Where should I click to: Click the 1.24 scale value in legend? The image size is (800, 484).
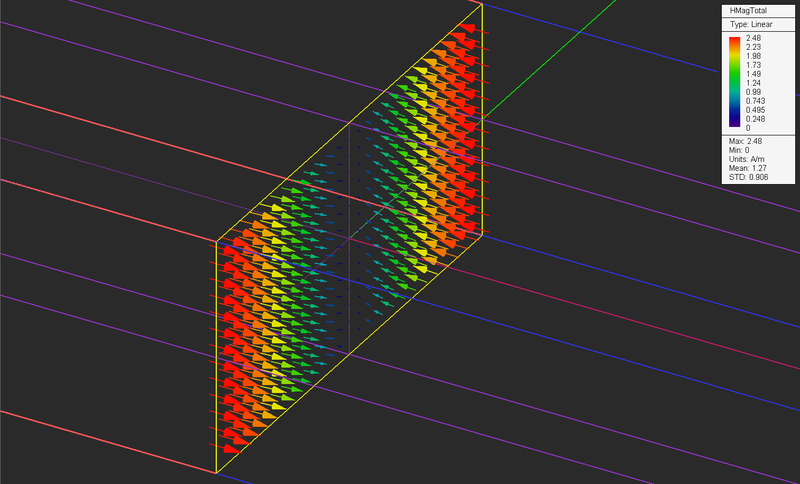pos(753,83)
